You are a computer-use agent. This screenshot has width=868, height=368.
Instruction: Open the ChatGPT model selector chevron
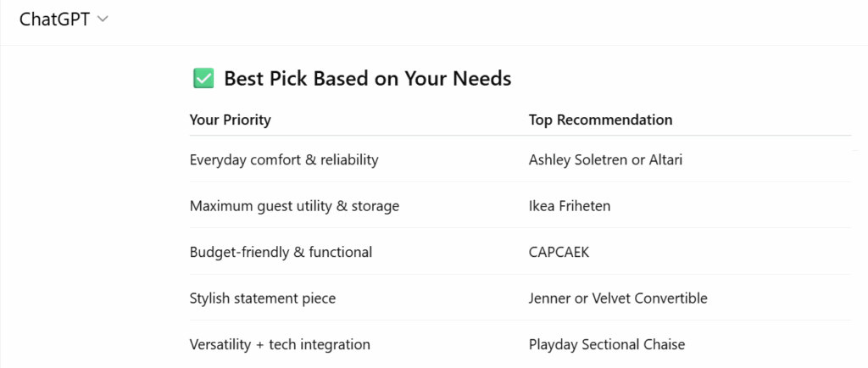coord(103,20)
